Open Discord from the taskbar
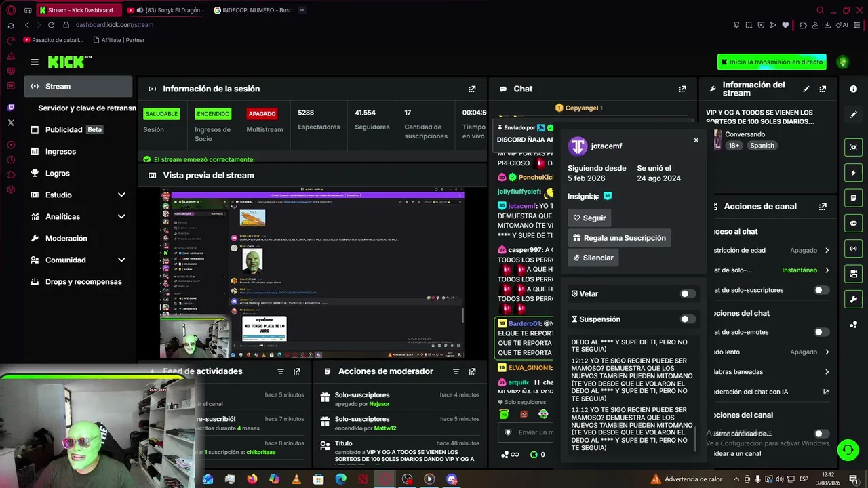Image resolution: width=868 pixels, height=488 pixels. coord(452,479)
